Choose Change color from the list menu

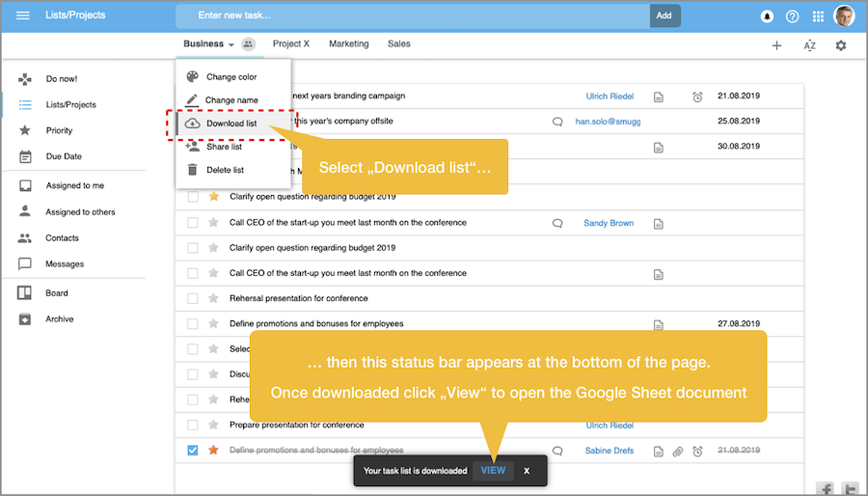tap(233, 77)
